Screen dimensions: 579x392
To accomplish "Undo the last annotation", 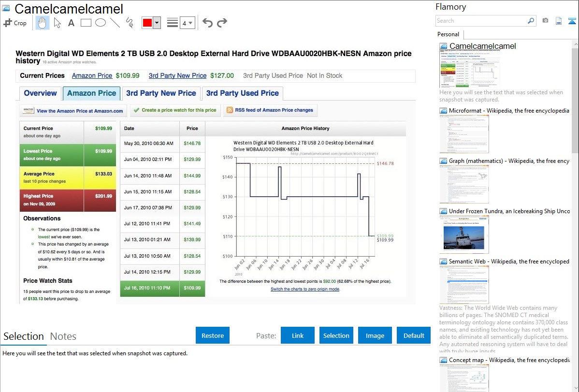I will coord(207,23).
